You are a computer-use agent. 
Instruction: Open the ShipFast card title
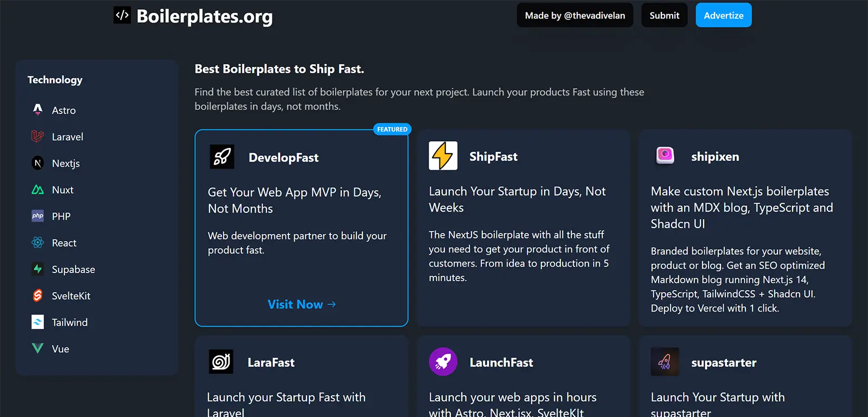pyautogui.click(x=493, y=156)
